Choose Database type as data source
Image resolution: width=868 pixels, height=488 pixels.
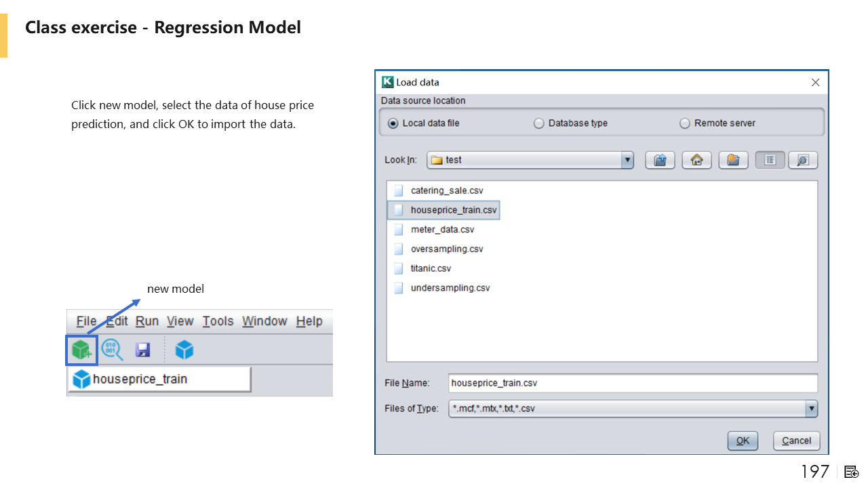tap(539, 123)
